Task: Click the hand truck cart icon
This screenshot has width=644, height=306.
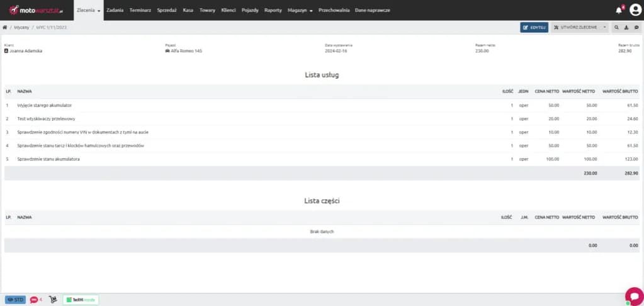Action: (53, 300)
